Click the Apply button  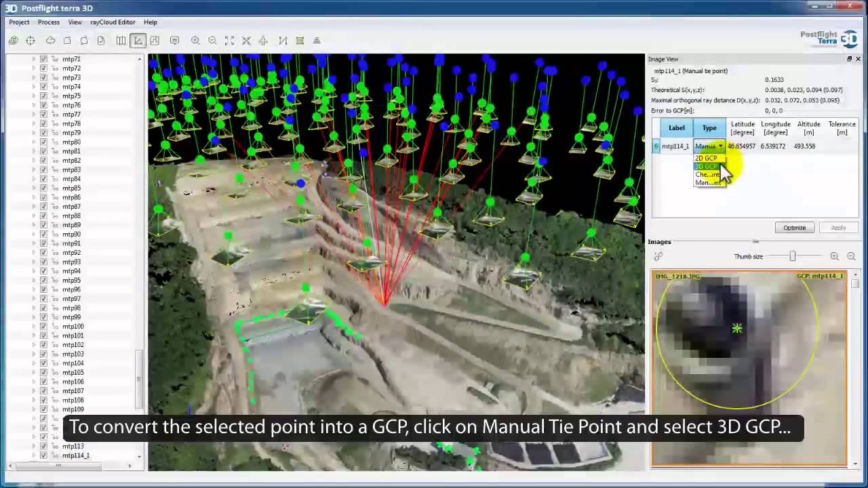click(838, 228)
